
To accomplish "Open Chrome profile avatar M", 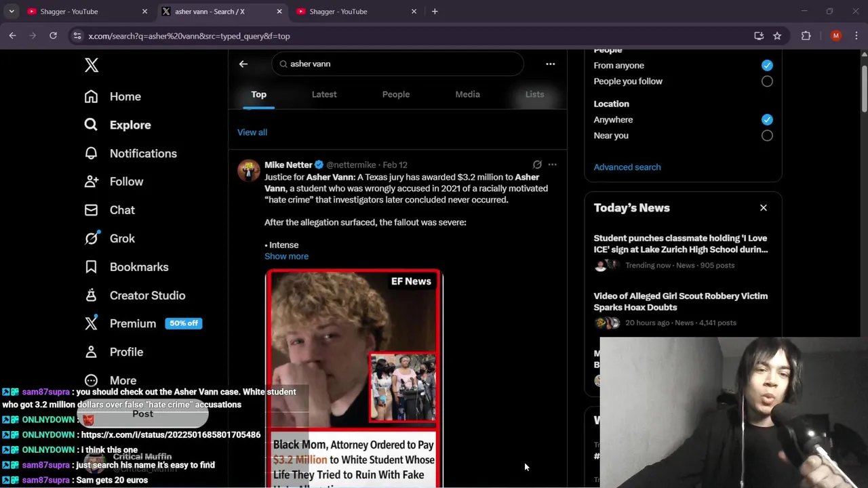I will pos(835,36).
